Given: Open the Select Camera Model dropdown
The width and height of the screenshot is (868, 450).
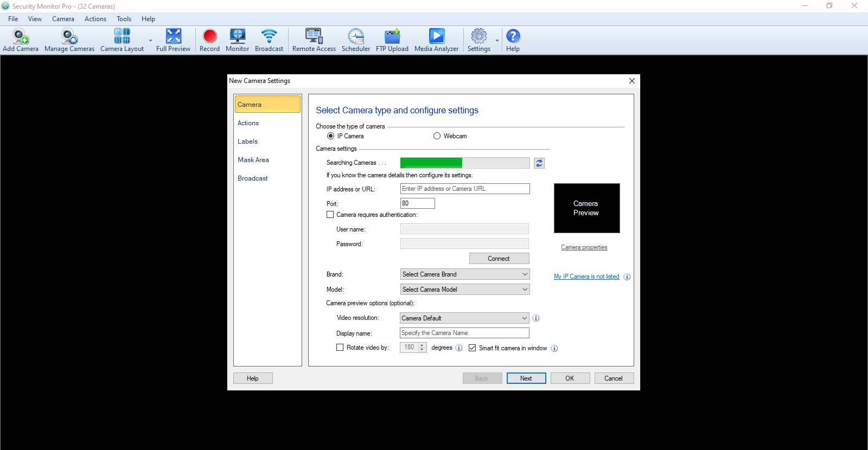Looking at the screenshot, I should coord(465,290).
